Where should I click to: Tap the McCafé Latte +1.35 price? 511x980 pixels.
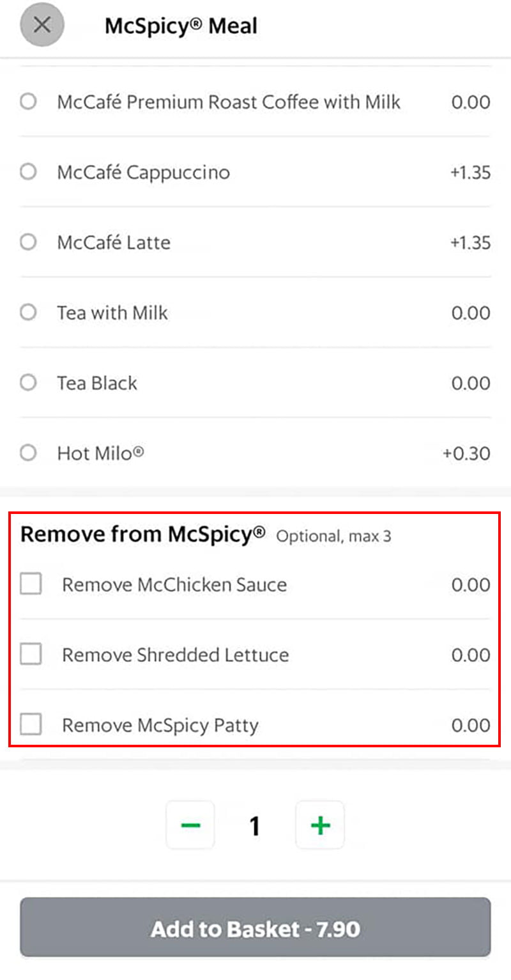click(x=469, y=243)
